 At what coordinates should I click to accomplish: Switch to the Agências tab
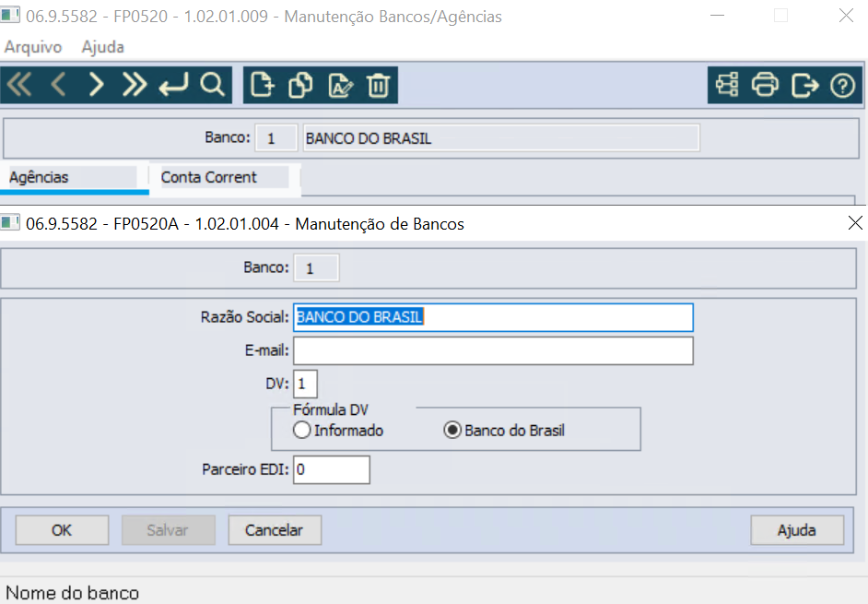point(74,177)
